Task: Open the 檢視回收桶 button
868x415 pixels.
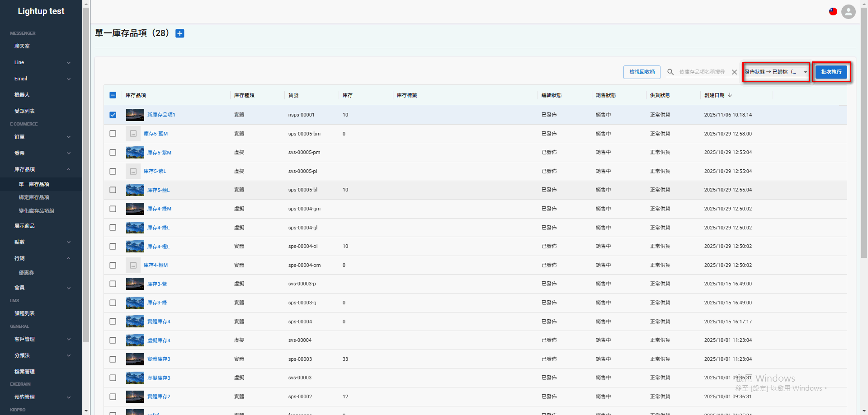Action: click(x=642, y=71)
